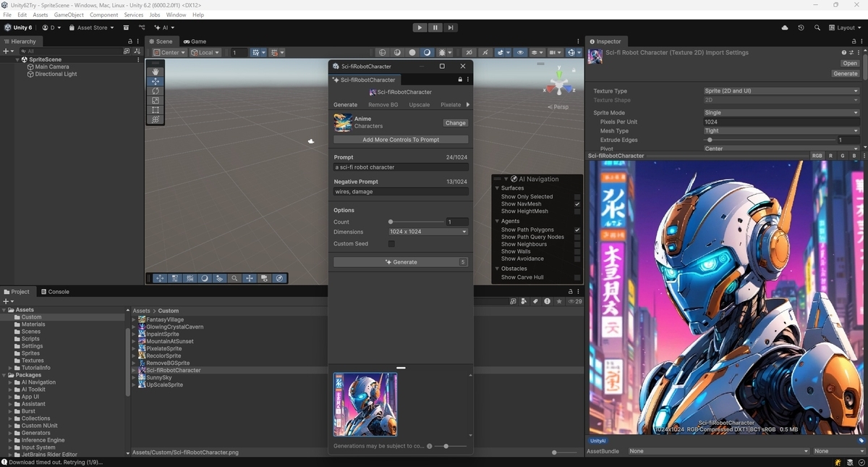Open the Undo History clock icon
868x467 pixels.
pos(801,28)
